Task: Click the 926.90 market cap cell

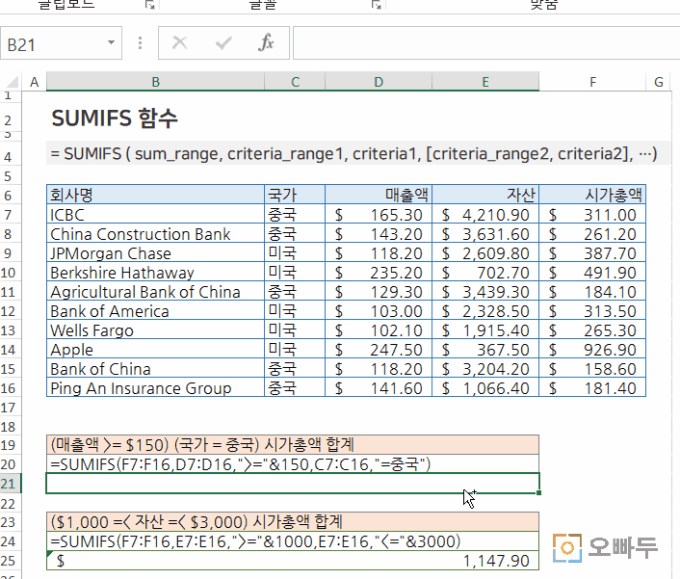Action: [x=592, y=350]
